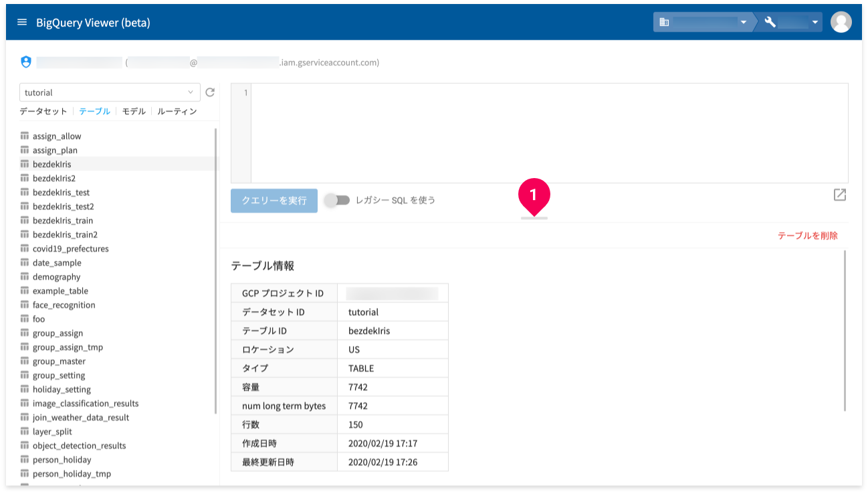Open query editor in external window
The width and height of the screenshot is (868, 494).
click(840, 195)
